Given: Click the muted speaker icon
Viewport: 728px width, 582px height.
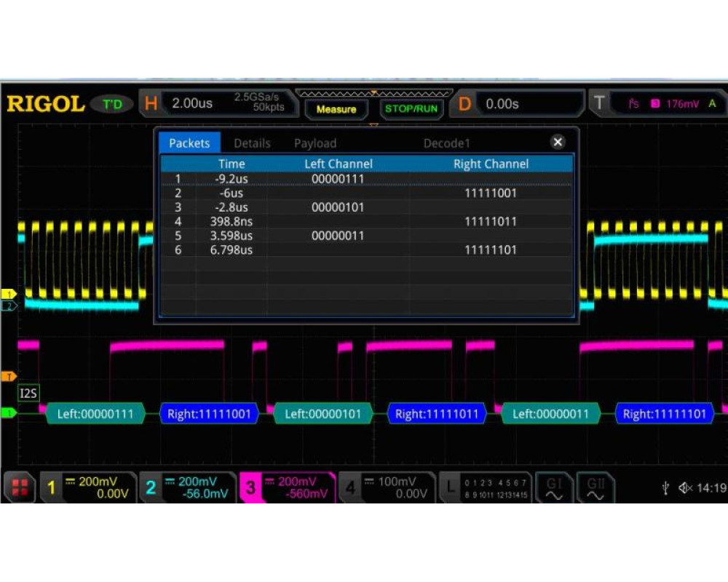Looking at the screenshot, I should [685, 488].
